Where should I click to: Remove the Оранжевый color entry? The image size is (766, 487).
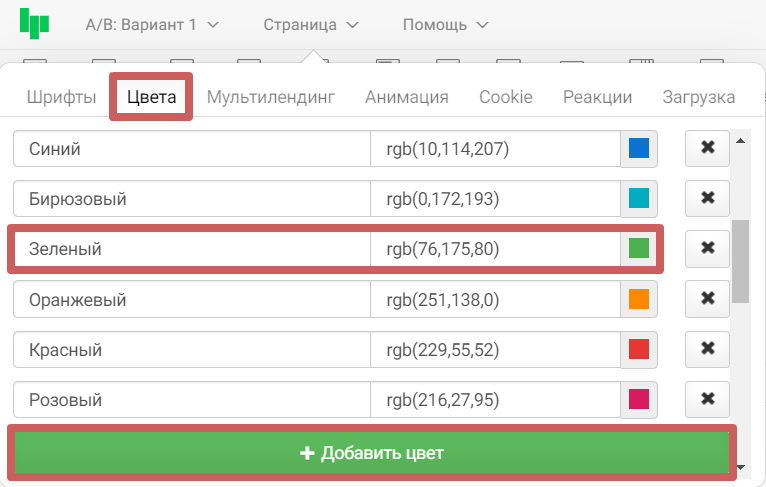pyautogui.click(x=707, y=298)
